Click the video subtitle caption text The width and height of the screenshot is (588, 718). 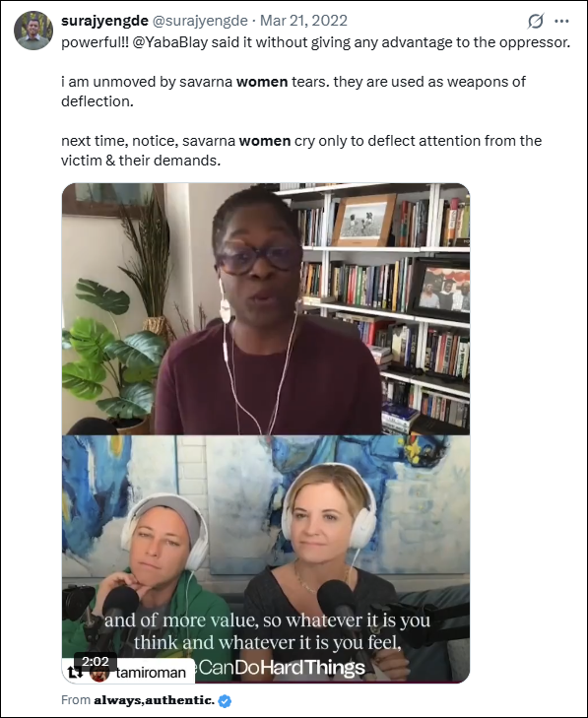268,631
